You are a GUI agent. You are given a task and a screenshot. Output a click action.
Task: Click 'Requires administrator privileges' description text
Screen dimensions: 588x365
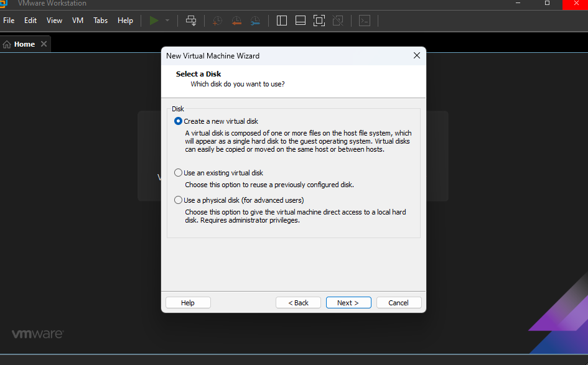pyautogui.click(x=250, y=220)
